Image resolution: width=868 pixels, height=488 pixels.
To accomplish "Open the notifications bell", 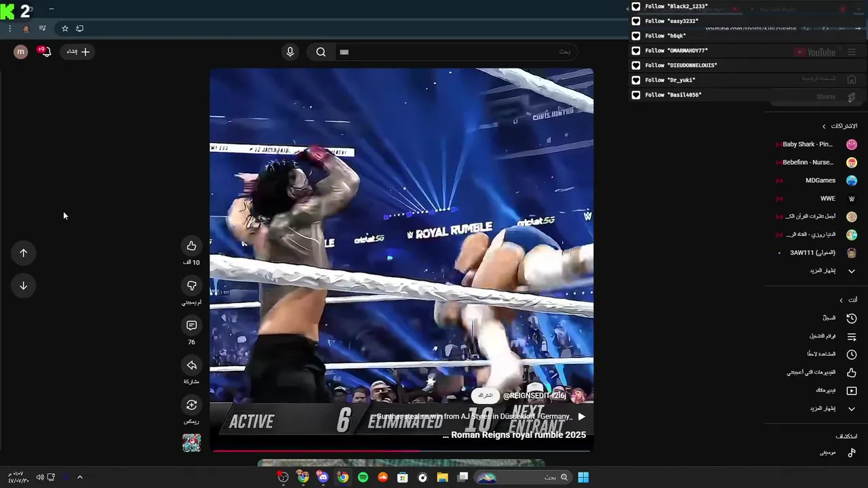I will [x=45, y=52].
